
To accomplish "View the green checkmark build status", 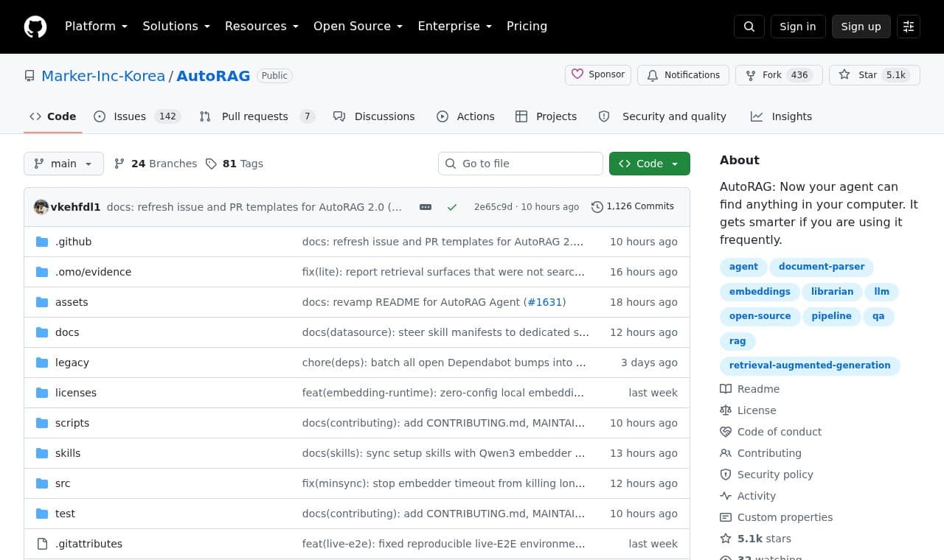I will (x=452, y=207).
